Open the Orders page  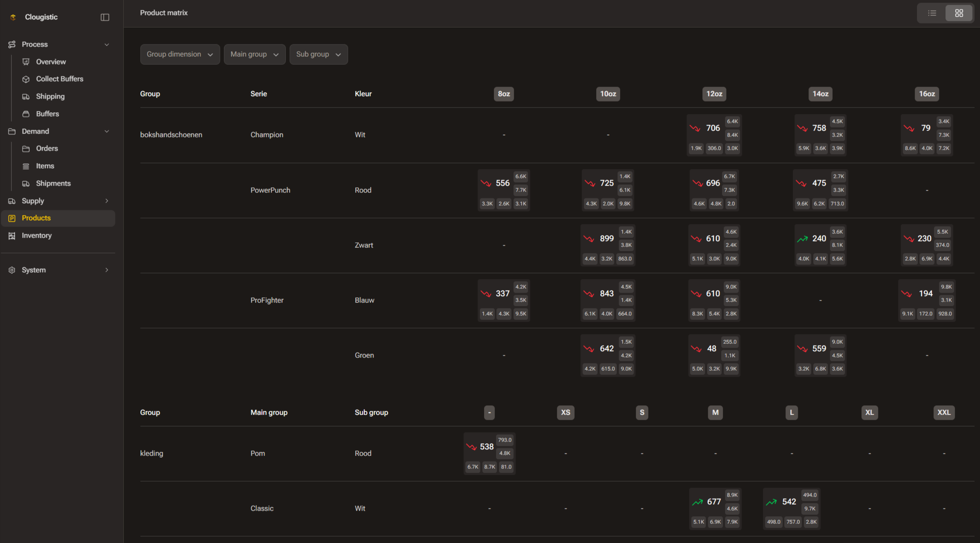47,148
